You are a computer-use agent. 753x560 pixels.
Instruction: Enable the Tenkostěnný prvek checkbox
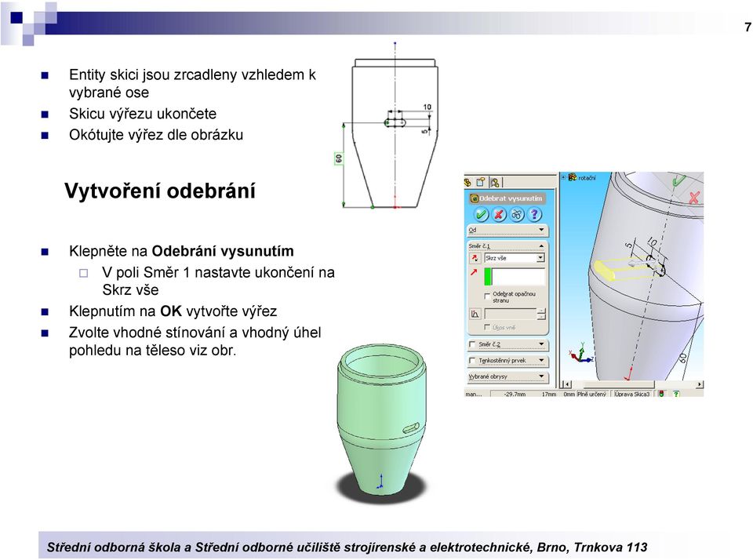[x=472, y=360]
